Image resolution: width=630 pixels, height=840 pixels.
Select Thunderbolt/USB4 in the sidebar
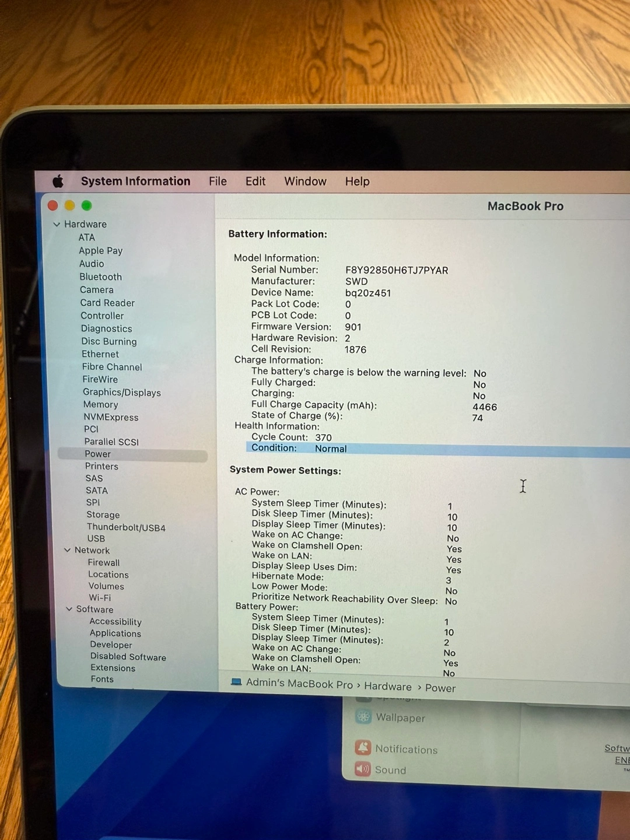click(127, 527)
